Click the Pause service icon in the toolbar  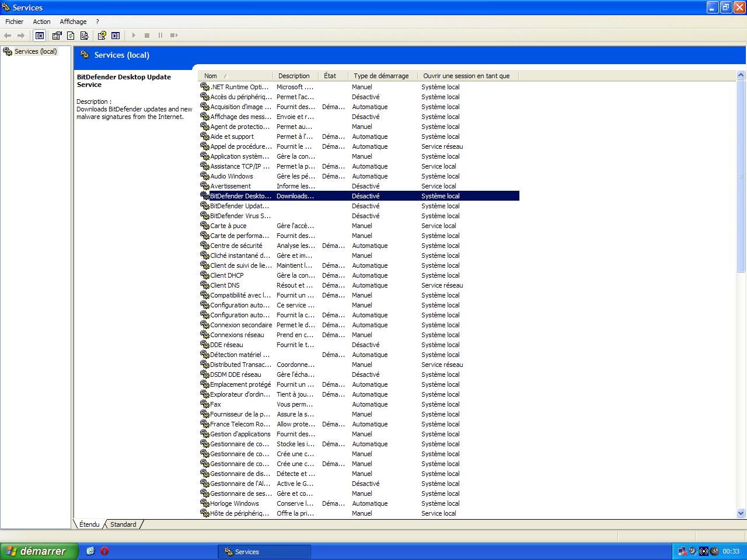pos(160,36)
